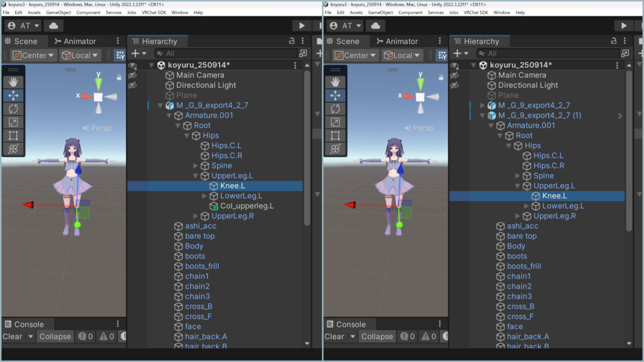Open the Center pivot dropdown in right window
The height and width of the screenshot is (362, 644).
click(x=355, y=55)
